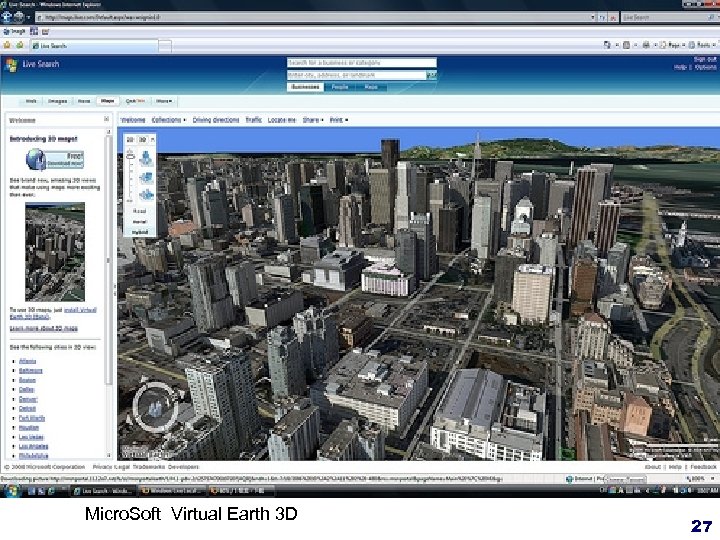Image resolution: width=720 pixels, height=540 pixels.
Task: Open the Maps nav item
Action: click(x=107, y=101)
